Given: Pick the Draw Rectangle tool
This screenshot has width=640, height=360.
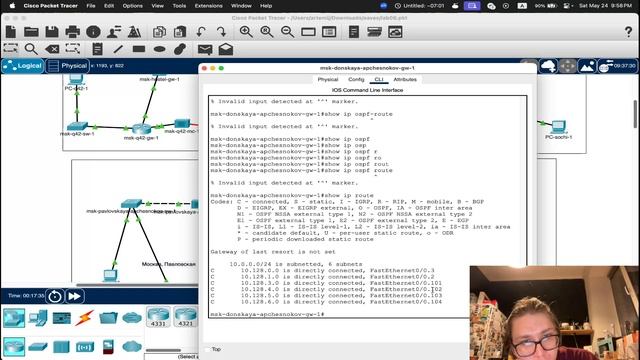Looking at the screenshot, I should [139, 49].
